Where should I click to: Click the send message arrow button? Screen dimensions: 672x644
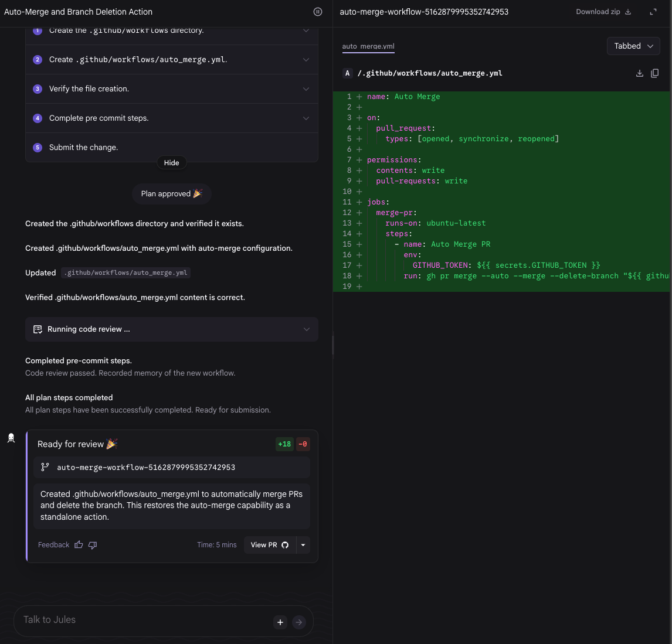coord(299,622)
